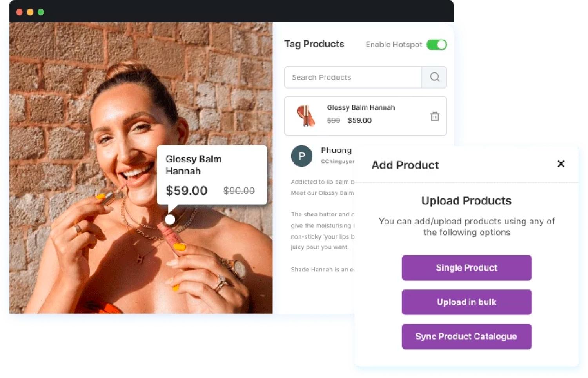The image size is (588, 378).
Task: Click the round P avatar icon
Action: (301, 156)
